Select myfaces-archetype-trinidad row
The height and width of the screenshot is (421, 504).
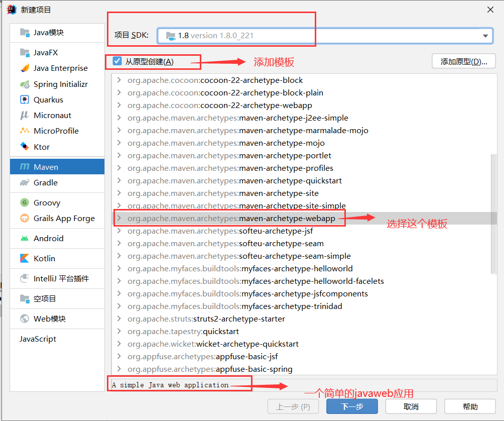pyautogui.click(x=304, y=306)
